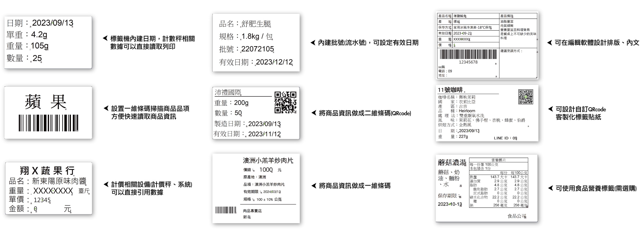Click the 批號：22072105 line
Image resolution: width=644 pixels, height=252 pixels.
[x=247, y=49]
